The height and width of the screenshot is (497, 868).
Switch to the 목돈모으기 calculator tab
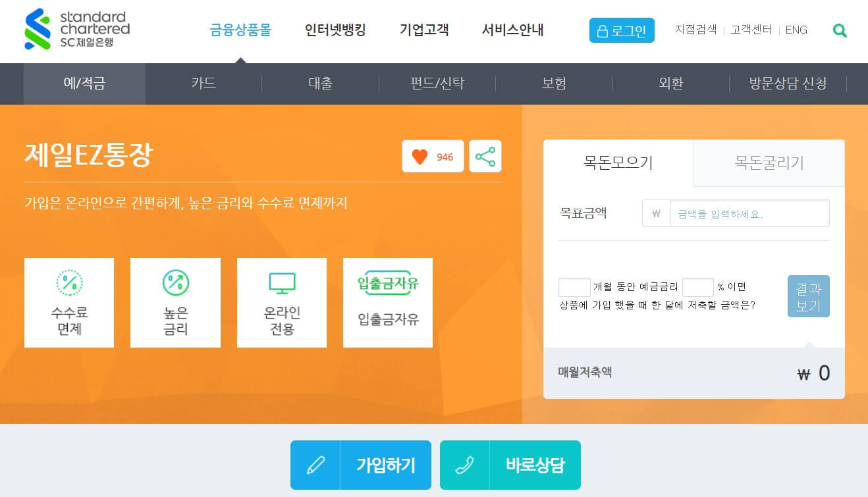(x=618, y=163)
